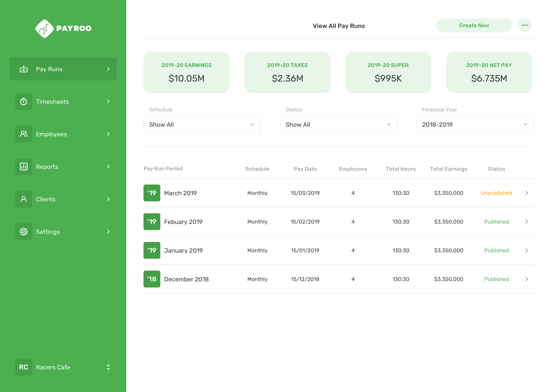Viewport: 551px width, 392px height.
Task: Expand the Settings menu chevron
Action: point(108,232)
